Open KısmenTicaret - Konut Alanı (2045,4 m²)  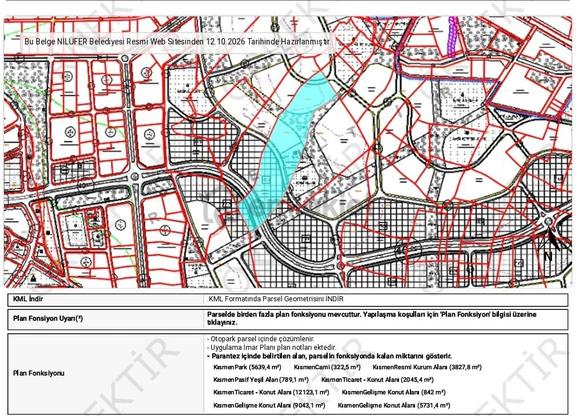tap(377, 380)
